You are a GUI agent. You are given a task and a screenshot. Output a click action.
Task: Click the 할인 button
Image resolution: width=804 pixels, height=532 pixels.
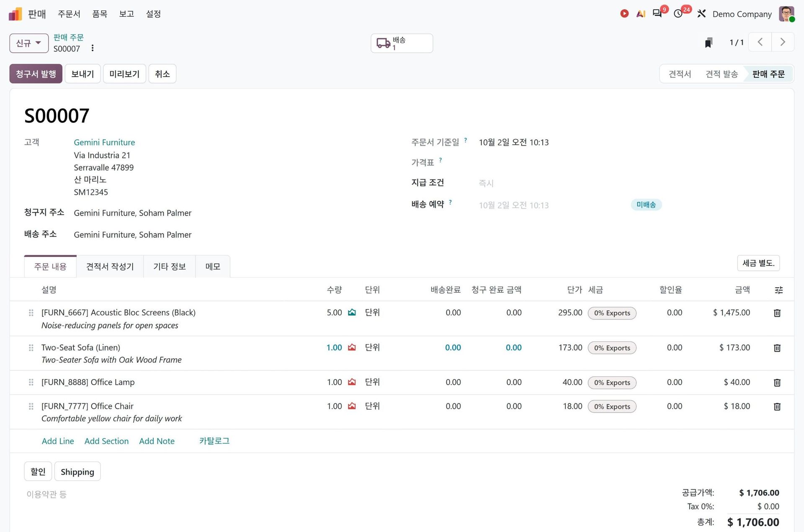pos(38,471)
